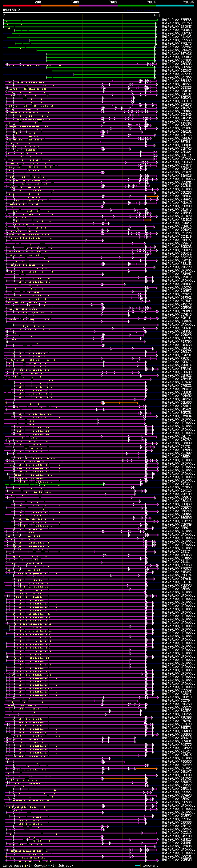Open hit UniRef100_B4IVK7
The height and width of the screenshot is (868, 197).
point(177,778)
